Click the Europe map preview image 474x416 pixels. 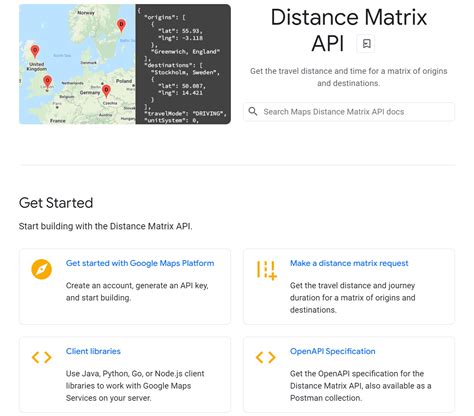point(77,64)
